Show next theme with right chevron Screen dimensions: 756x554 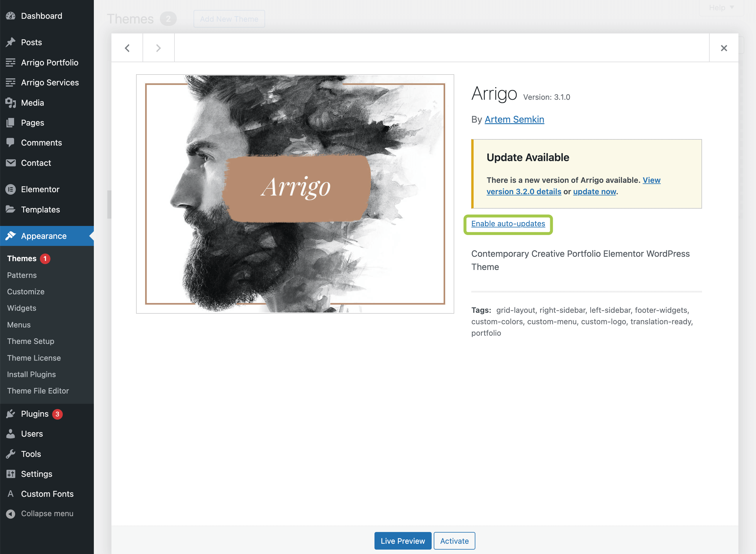point(159,48)
